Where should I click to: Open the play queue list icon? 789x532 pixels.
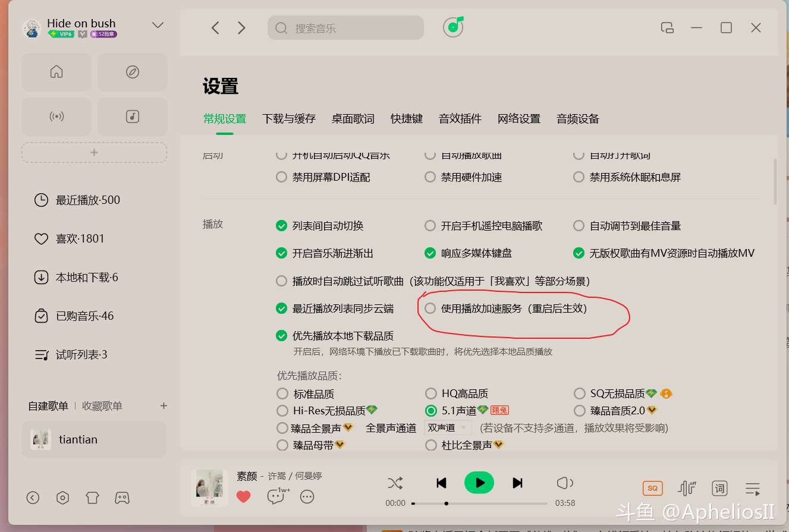point(752,489)
